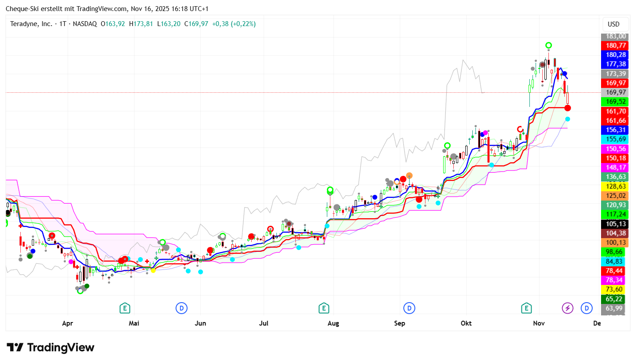636x364 pixels.
Task: Click the earnings E marker before Aug
Action: [x=324, y=308]
